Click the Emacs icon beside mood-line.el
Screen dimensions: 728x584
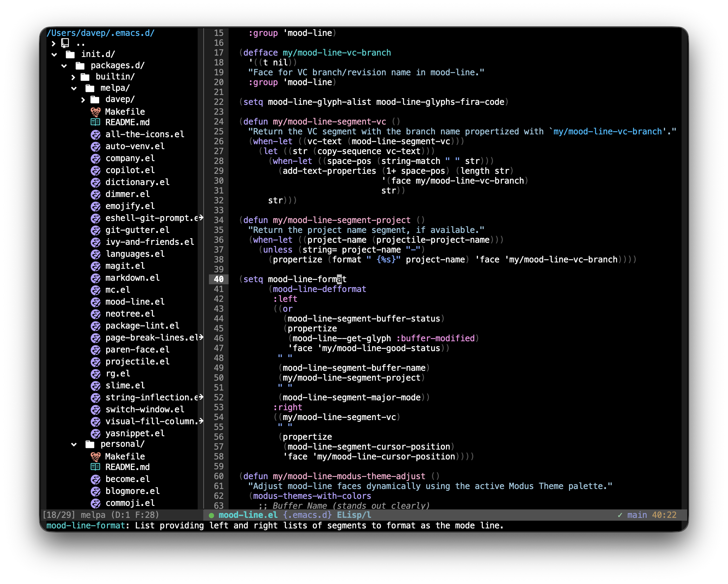(96, 302)
